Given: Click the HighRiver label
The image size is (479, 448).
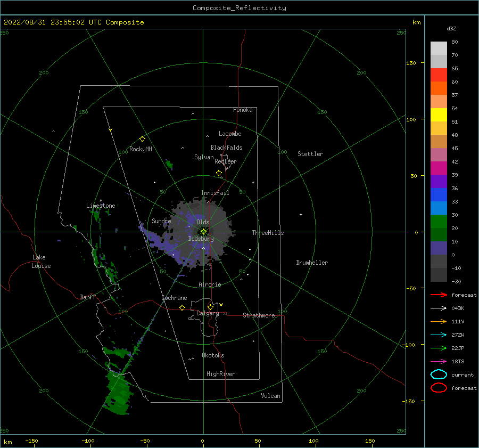Looking at the screenshot, I should (x=221, y=374).
